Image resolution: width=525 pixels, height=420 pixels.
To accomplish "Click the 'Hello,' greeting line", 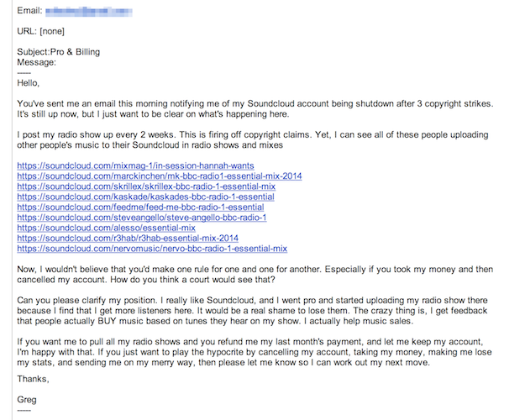I will (x=29, y=83).
